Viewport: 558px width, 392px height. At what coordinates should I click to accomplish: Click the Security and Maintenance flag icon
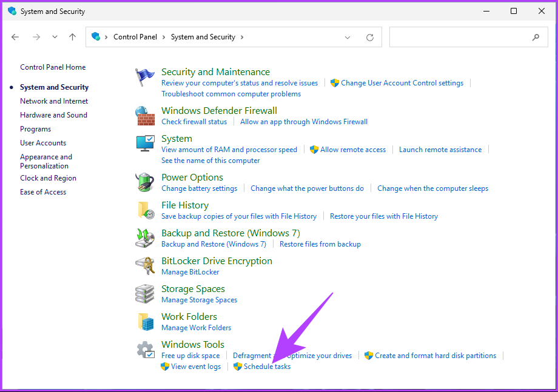(x=145, y=77)
